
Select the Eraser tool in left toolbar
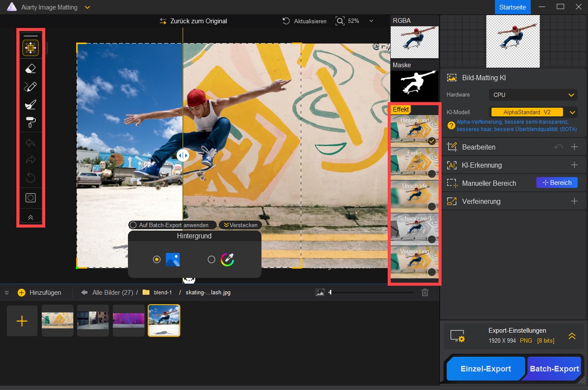click(31, 69)
